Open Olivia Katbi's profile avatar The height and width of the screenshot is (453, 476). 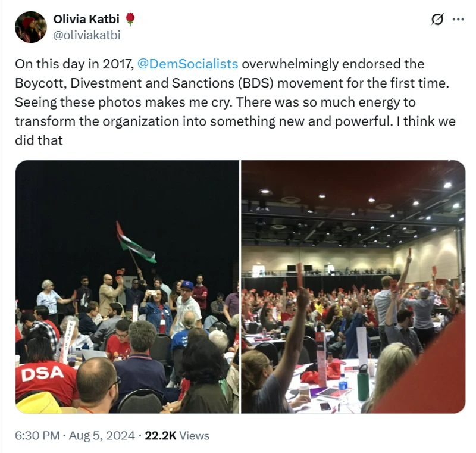click(31, 27)
